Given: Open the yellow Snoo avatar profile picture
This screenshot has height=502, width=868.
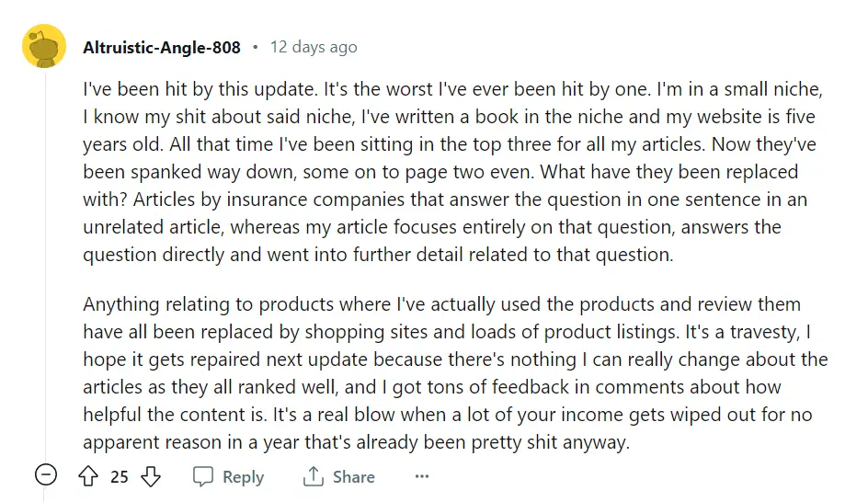Looking at the screenshot, I should [44, 47].
